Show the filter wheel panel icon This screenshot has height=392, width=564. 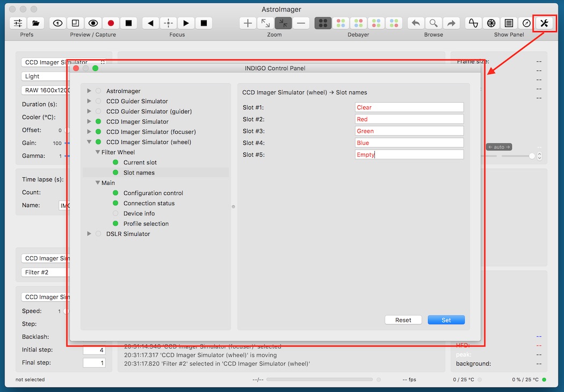point(491,24)
